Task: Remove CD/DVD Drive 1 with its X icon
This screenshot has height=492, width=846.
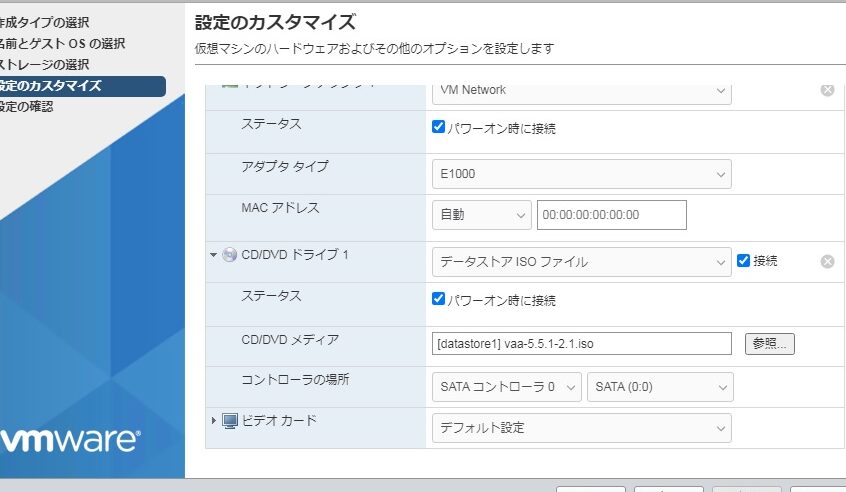Action: (x=827, y=262)
